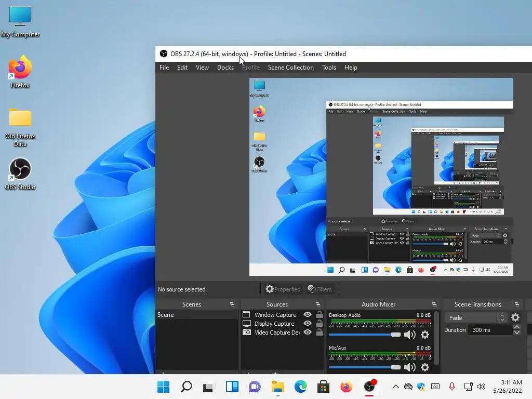Pop out the Audio Mixer dock
Image resolution: width=532 pixels, height=399 pixels.
[x=434, y=304]
